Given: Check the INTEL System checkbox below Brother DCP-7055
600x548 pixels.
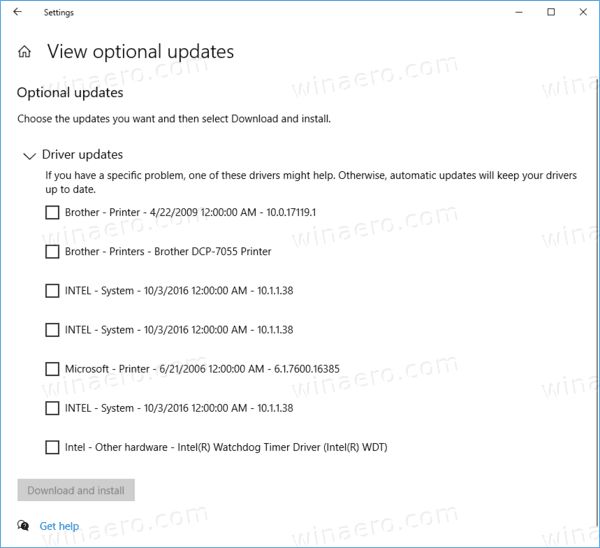Looking at the screenshot, I should [x=52, y=291].
